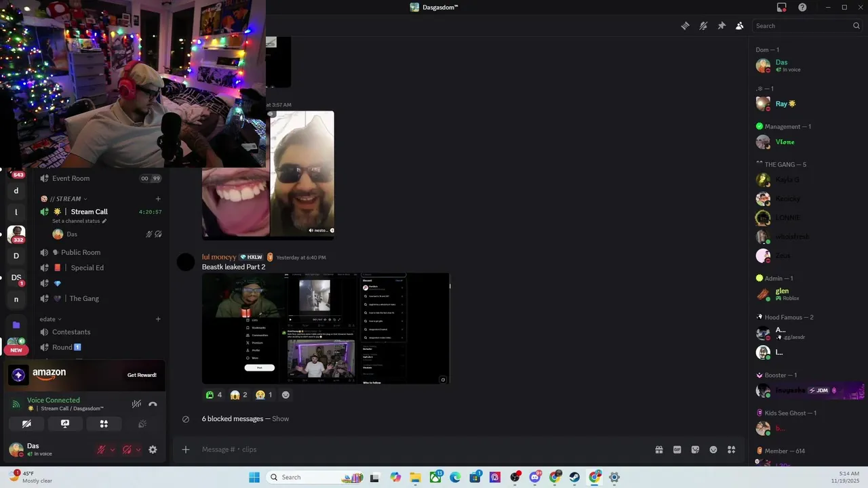Screen dimensions: 868x488
Task: Hide the member list
Action: coord(740,26)
